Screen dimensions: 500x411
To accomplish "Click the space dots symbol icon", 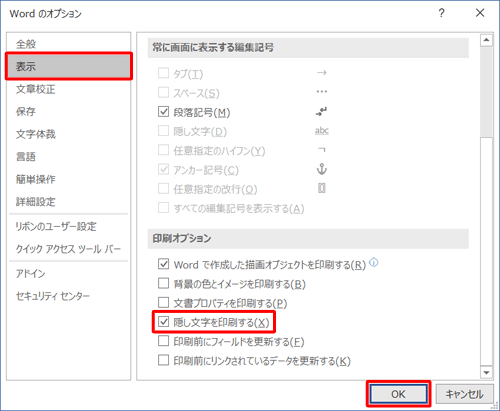I will point(322,92).
